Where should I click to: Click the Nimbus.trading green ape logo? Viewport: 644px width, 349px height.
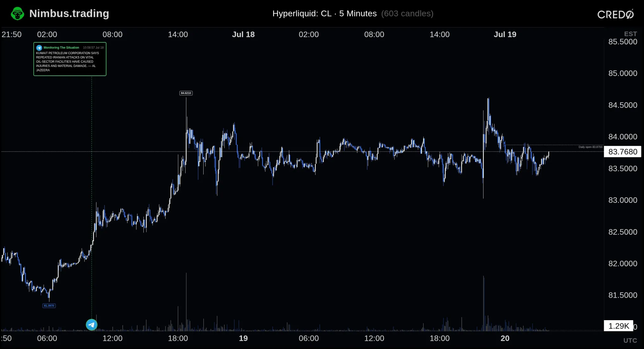point(17,14)
